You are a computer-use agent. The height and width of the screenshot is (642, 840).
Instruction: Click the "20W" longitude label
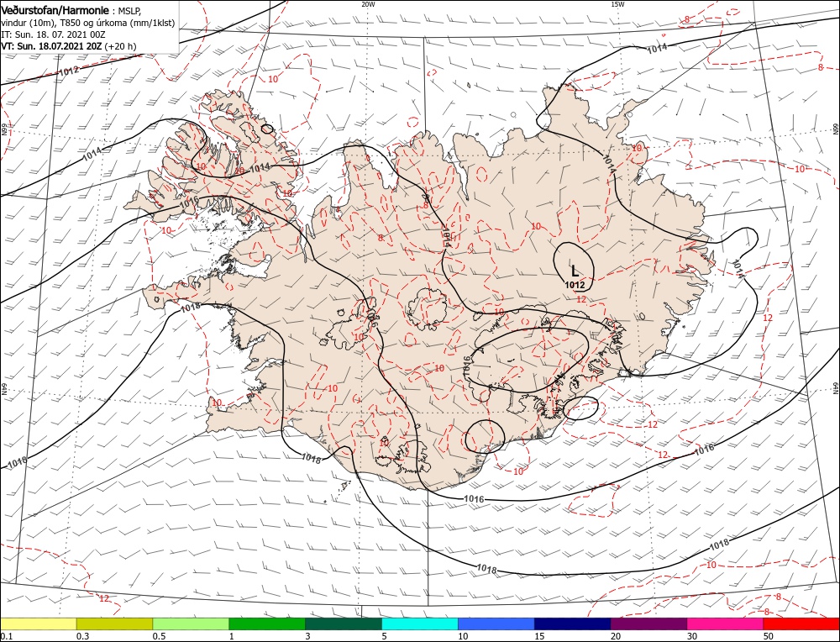click(368, 4)
